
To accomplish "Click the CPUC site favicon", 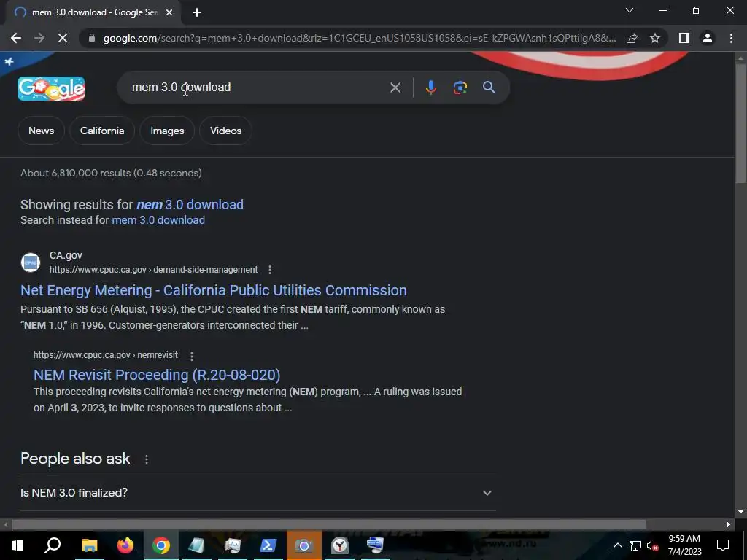I will coord(31,262).
